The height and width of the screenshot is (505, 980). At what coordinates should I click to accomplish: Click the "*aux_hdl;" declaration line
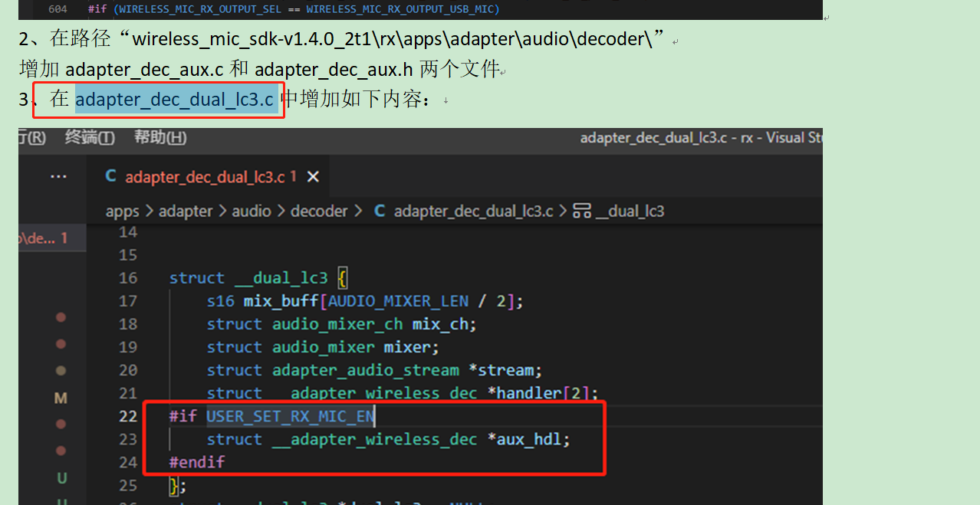click(x=389, y=439)
